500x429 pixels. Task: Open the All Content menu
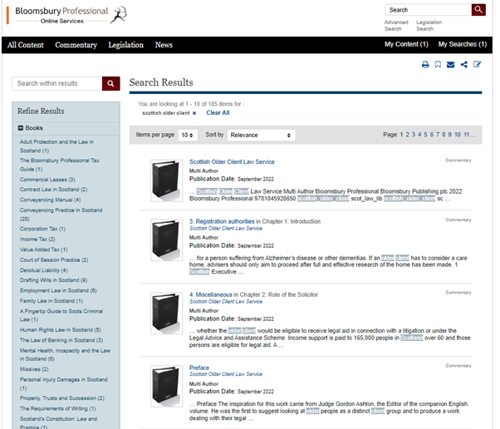(26, 45)
